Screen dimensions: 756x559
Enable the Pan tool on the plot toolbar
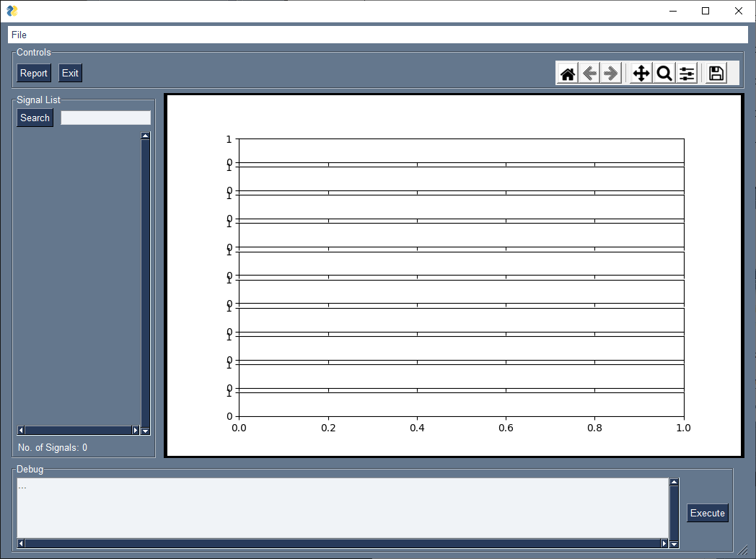641,73
